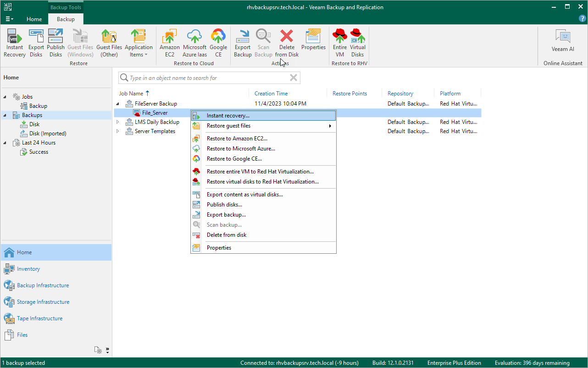Collapse the Backups tree node
Image resolution: width=588 pixels, height=368 pixels.
pyautogui.click(x=6, y=115)
